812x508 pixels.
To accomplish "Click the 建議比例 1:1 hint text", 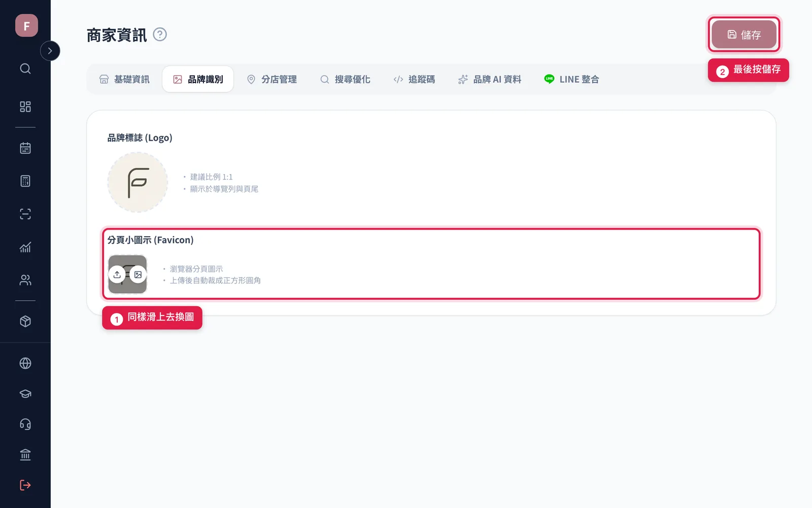I will tap(211, 177).
